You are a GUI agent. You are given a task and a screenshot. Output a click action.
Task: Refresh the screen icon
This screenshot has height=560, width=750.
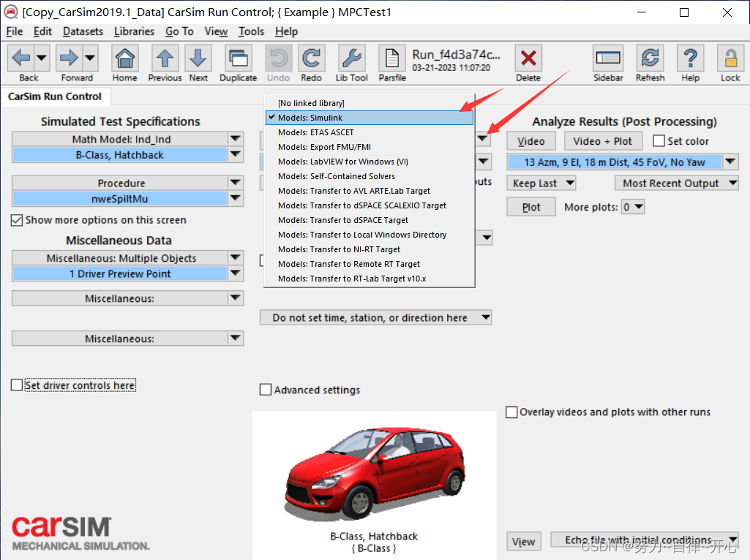pos(650,58)
